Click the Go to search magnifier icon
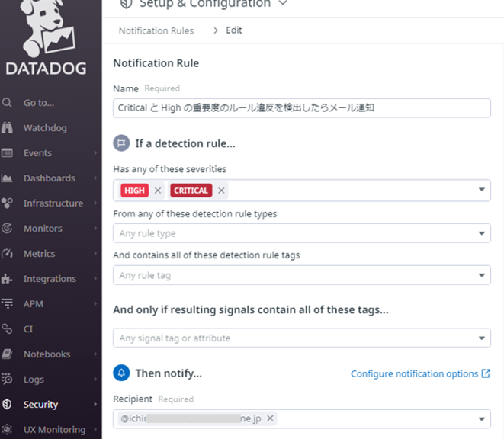 click(7, 103)
